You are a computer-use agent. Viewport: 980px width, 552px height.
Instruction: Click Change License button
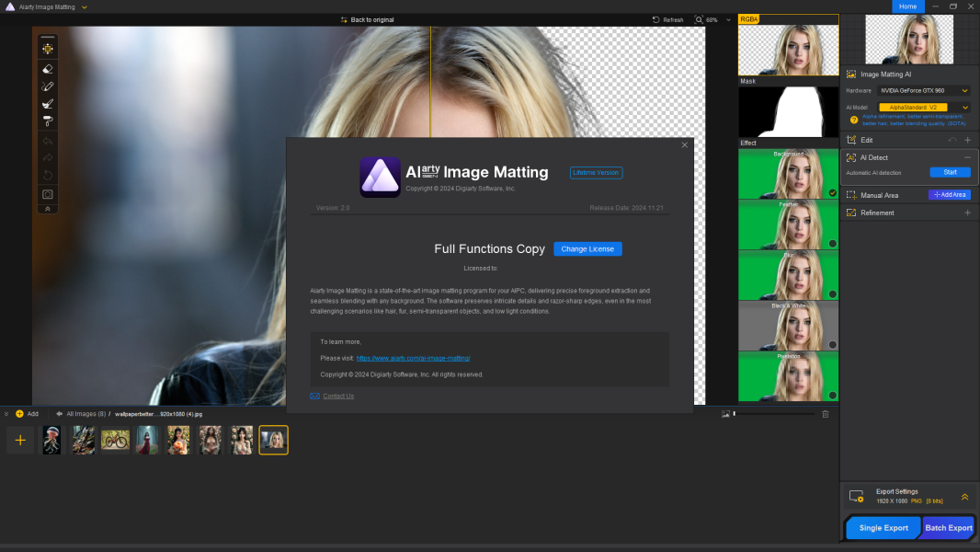click(x=587, y=248)
